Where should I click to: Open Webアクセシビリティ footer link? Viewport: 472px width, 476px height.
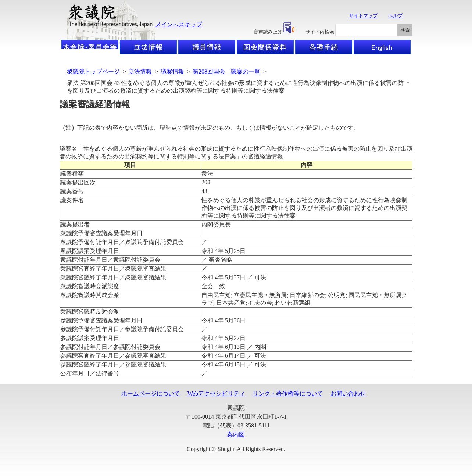pyautogui.click(x=216, y=393)
